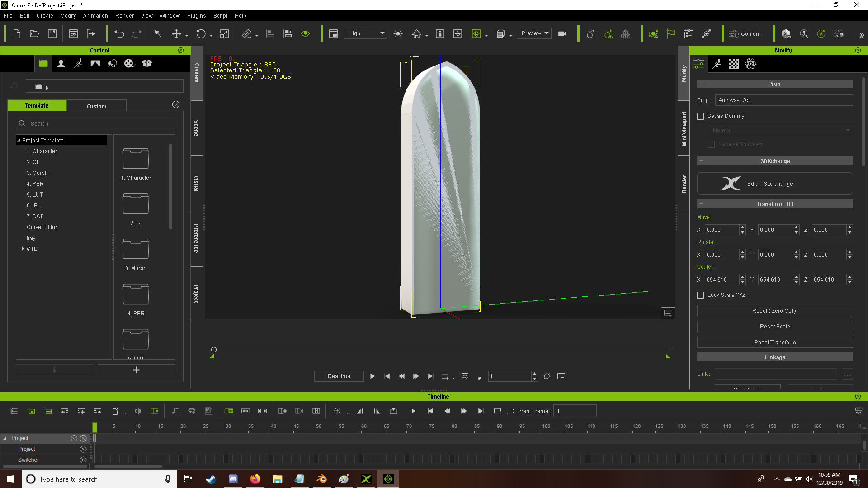
Task: Toggle the Project group circled arrow button
Action: pos(74,438)
